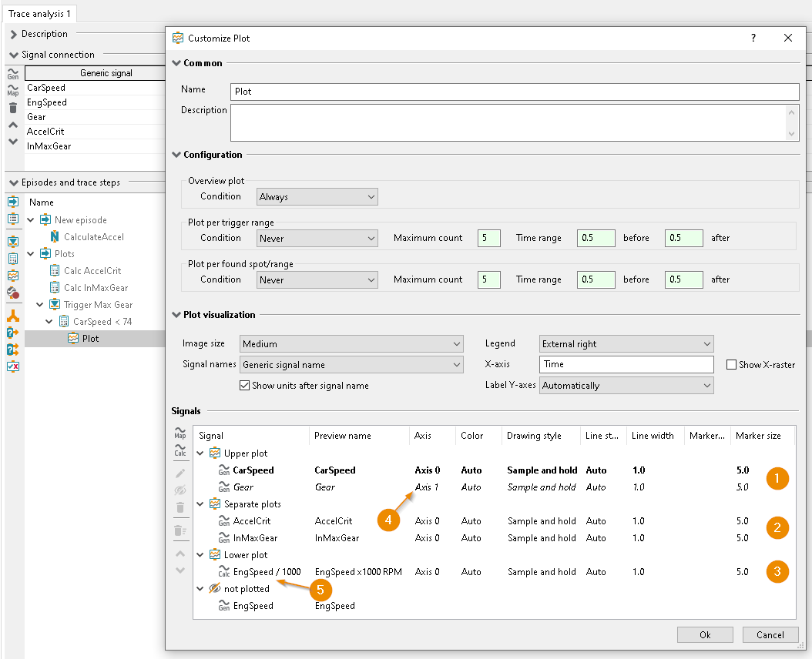Viewport: 812px width, 659px height.
Task: Click the check-and-X icon in Episodes toolbar
Action: (x=13, y=366)
